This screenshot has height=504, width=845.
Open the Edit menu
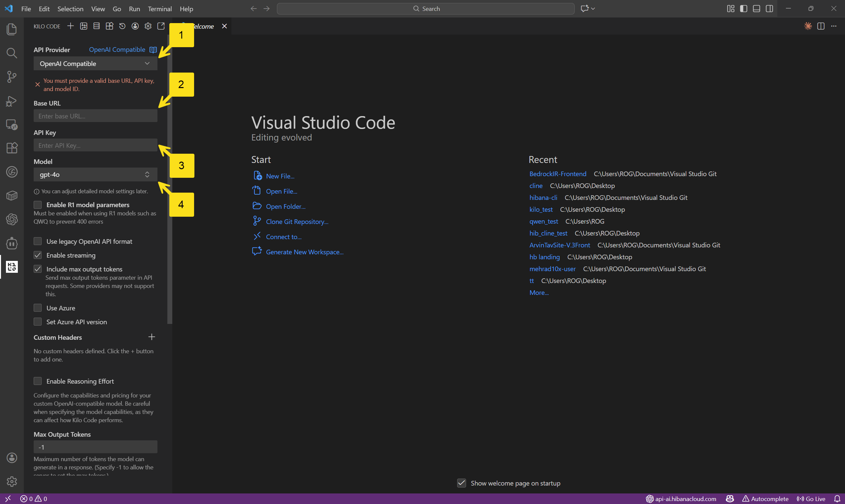(x=44, y=9)
